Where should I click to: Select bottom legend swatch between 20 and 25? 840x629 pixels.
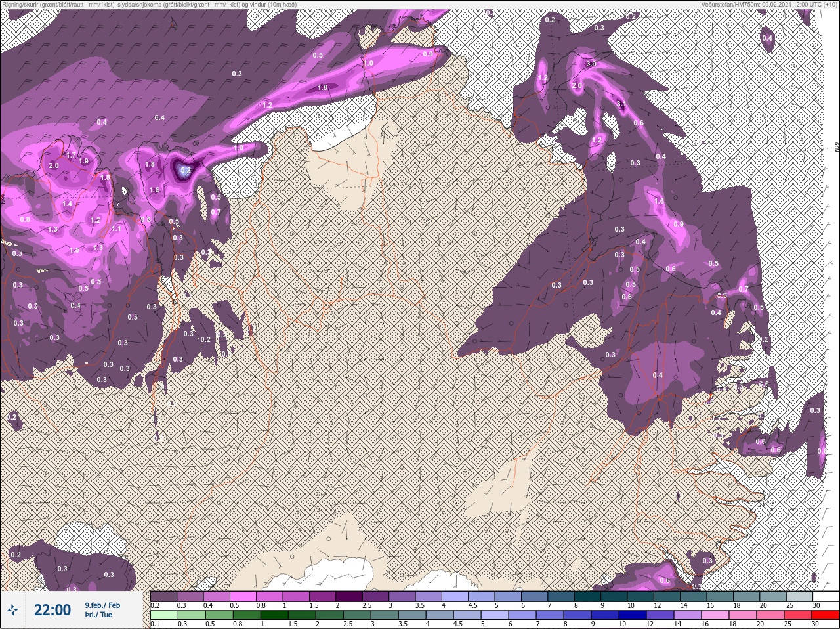772,615
